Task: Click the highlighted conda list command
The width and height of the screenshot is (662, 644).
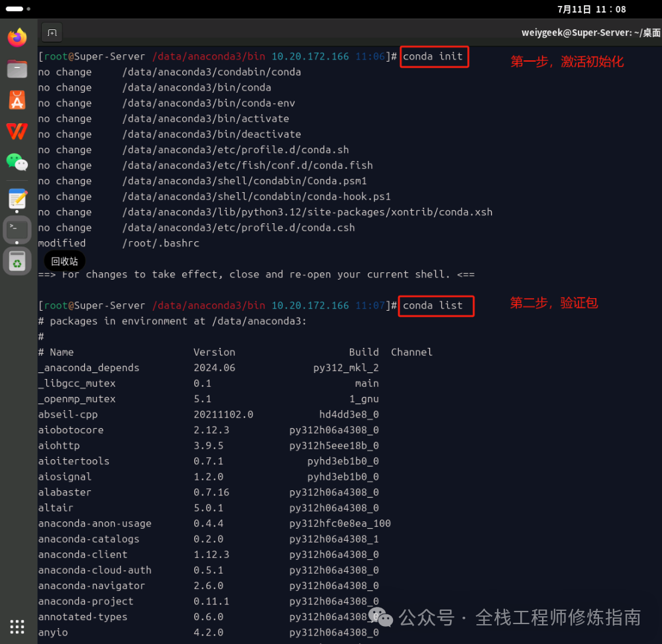Action: 435,305
